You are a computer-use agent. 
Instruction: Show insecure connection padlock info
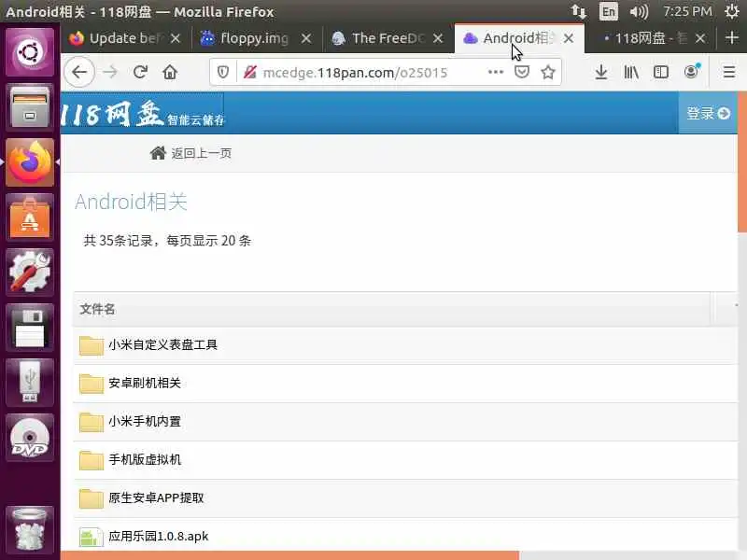249,73
